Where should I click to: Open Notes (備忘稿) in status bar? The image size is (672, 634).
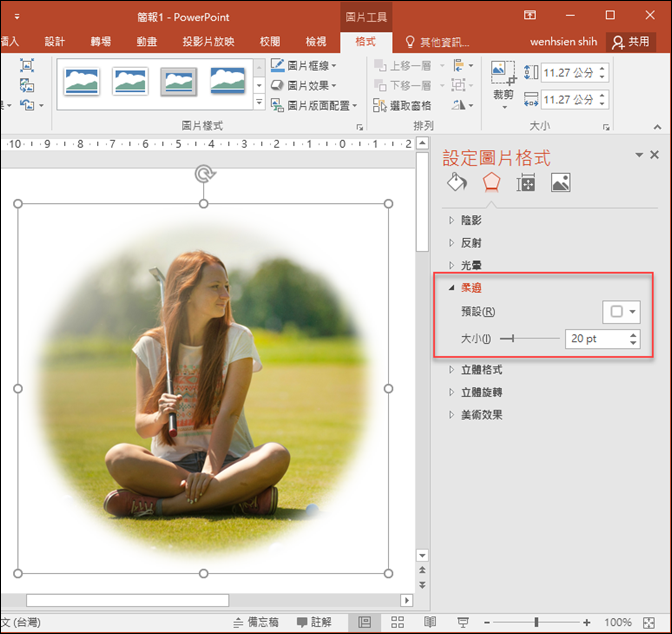256,622
